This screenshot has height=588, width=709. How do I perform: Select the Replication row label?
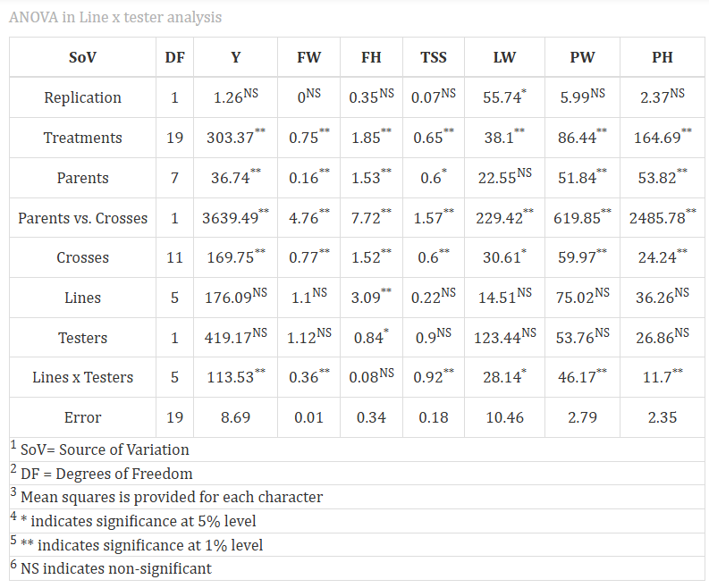click(83, 97)
